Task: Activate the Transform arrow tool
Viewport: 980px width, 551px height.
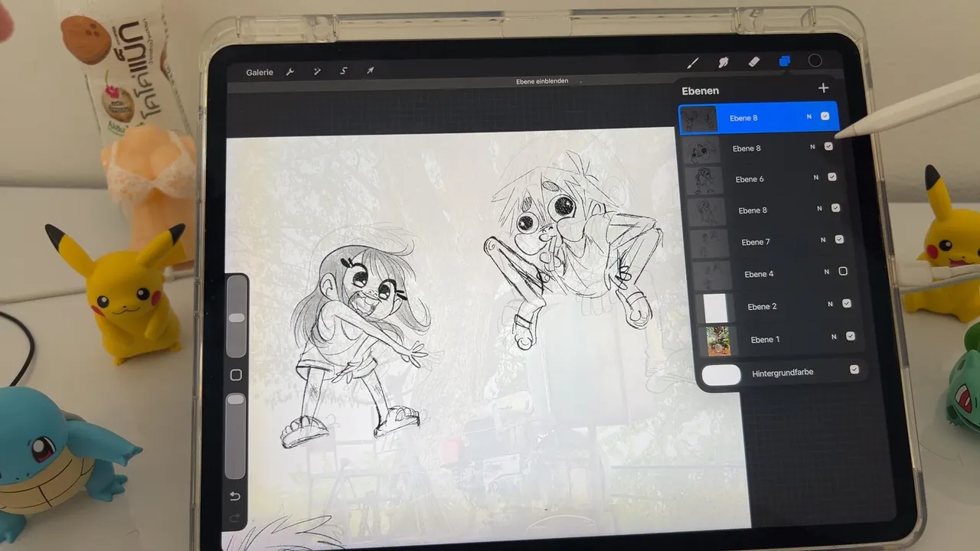Action: 371,70
